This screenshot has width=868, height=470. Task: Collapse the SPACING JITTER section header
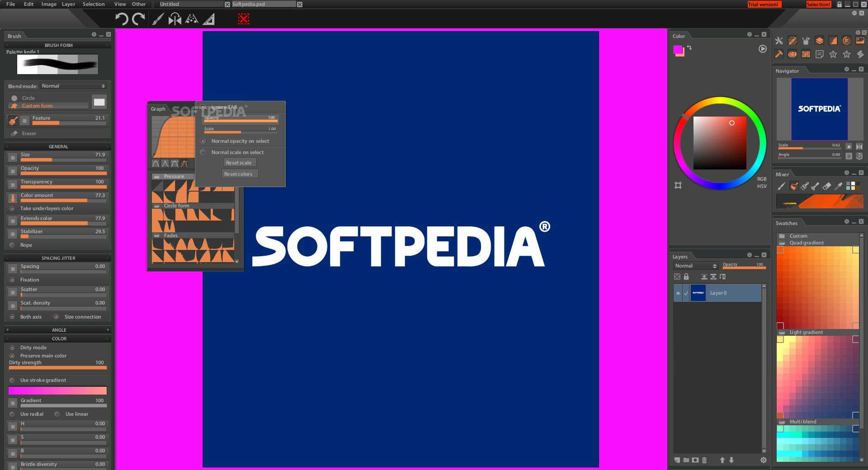tap(58, 258)
